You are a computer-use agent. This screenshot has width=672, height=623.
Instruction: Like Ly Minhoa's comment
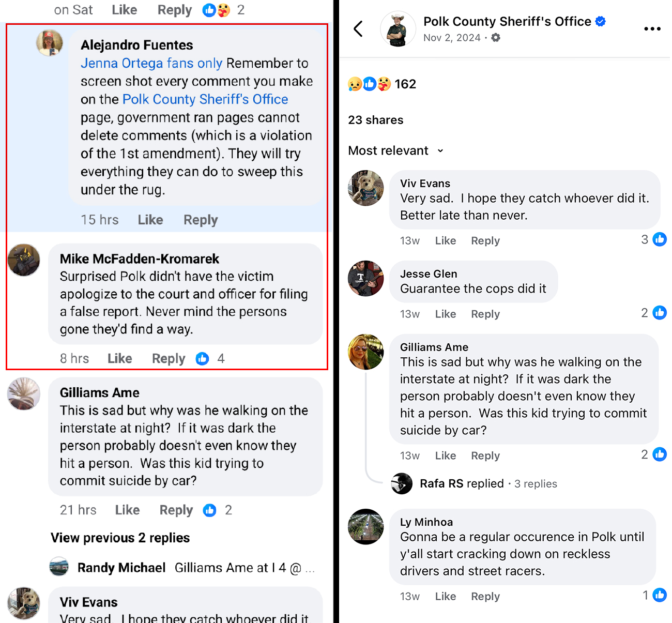click(x=445, y=597)
